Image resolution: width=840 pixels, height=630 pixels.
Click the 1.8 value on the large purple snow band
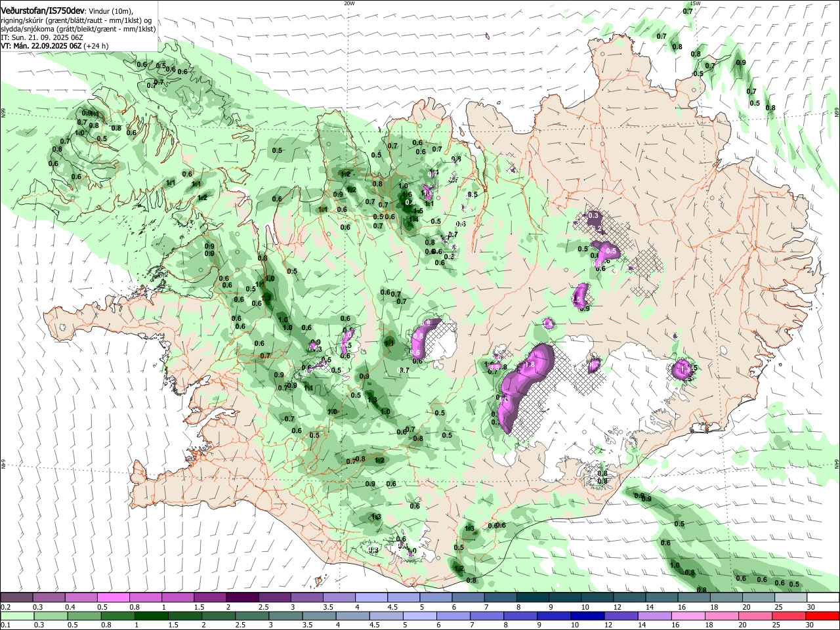point(531,365)
